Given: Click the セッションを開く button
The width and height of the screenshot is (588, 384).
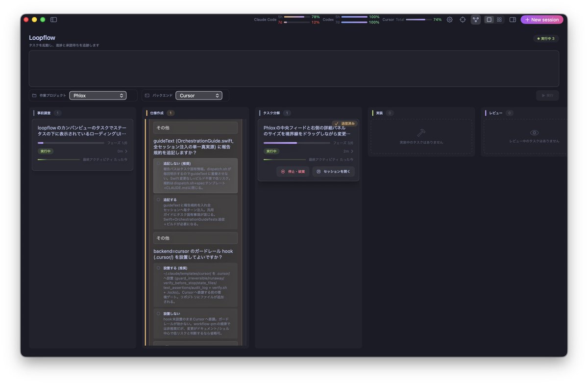Looking at the screenshot, I should tap(333, 172).
